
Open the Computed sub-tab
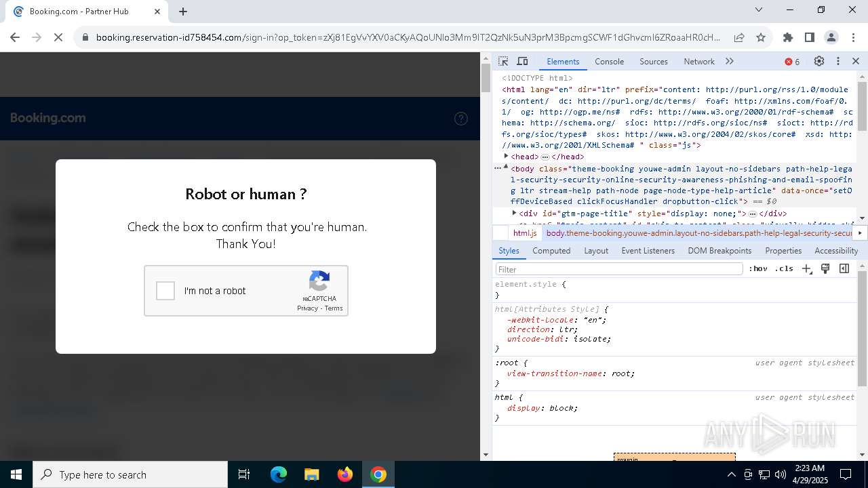coord(551,251)
